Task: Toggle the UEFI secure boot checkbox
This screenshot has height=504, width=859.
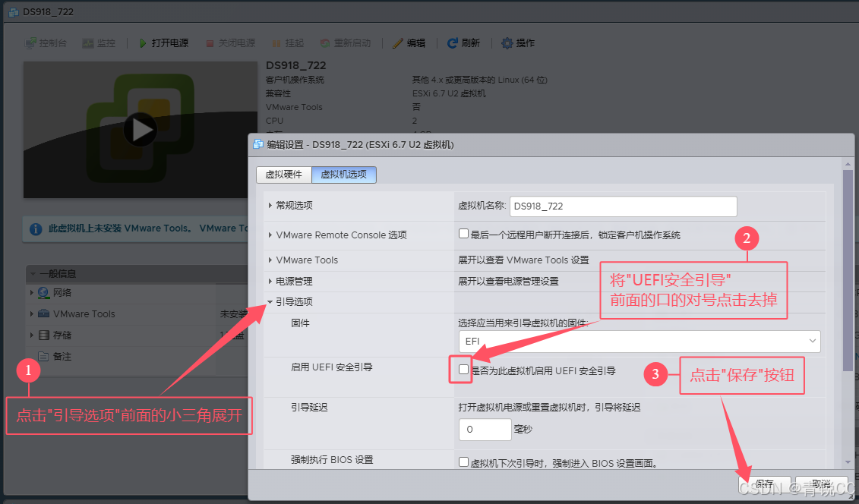Action: 463,370
